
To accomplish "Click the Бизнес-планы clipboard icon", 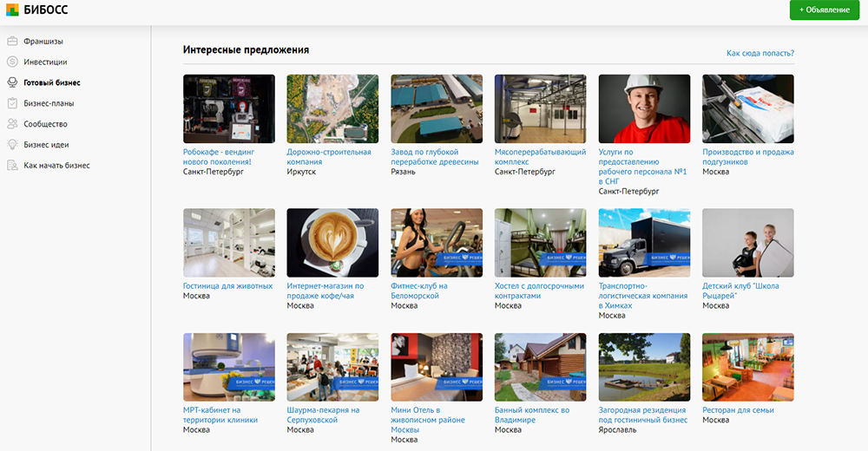I will coord(12,103).
